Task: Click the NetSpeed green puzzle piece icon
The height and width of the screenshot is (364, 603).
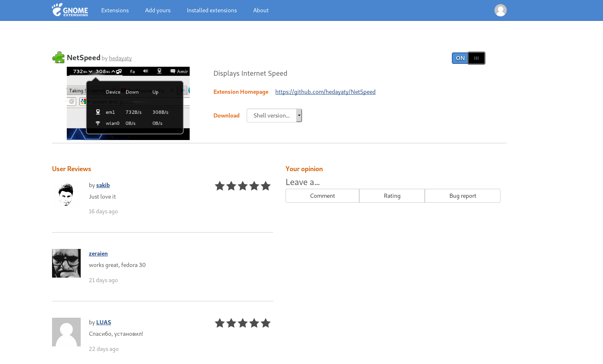Action: (59, 57)
